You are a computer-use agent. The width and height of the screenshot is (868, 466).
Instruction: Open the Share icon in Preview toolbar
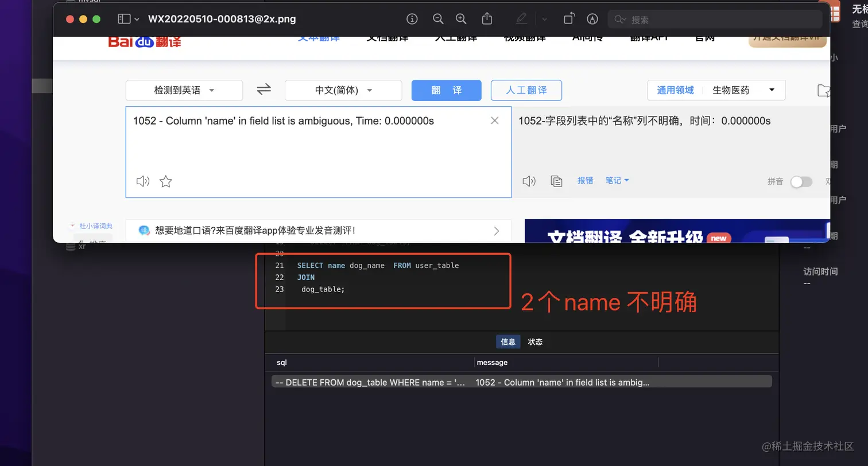(487, 19)
